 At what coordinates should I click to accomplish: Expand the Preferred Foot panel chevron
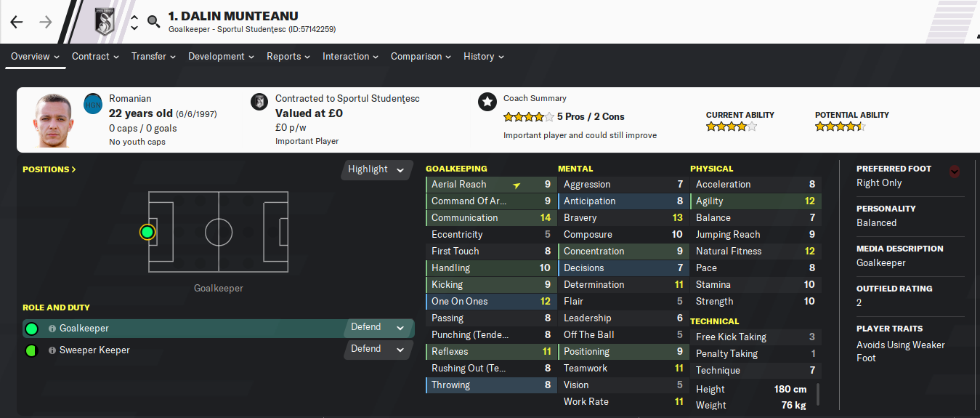955,172
